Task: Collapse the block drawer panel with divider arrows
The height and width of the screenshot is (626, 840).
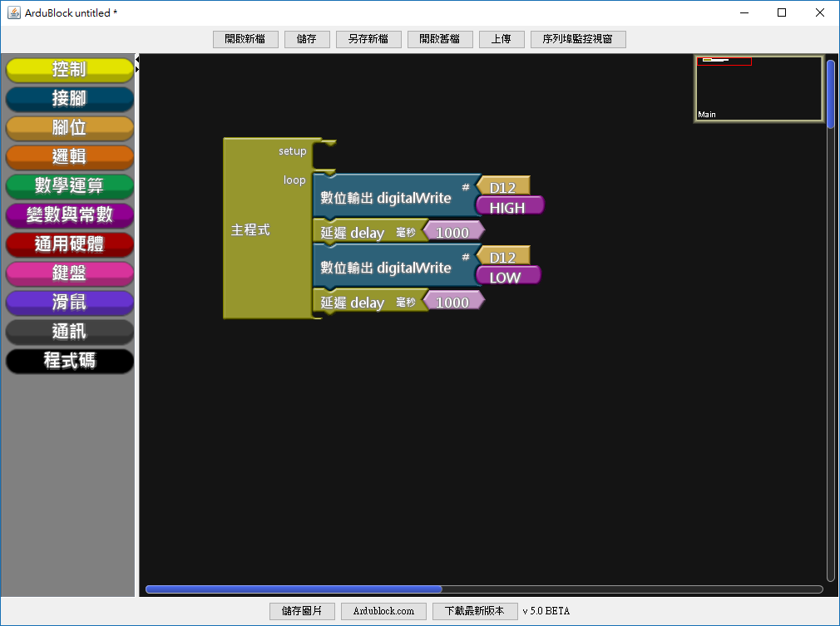Action: 137,59
